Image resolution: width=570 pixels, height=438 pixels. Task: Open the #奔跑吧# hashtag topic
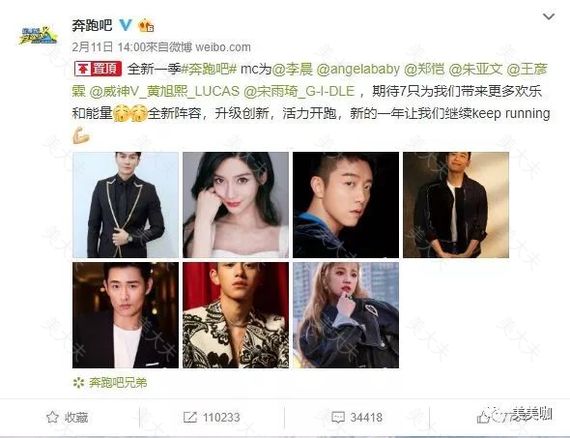(x=209, y=69)
